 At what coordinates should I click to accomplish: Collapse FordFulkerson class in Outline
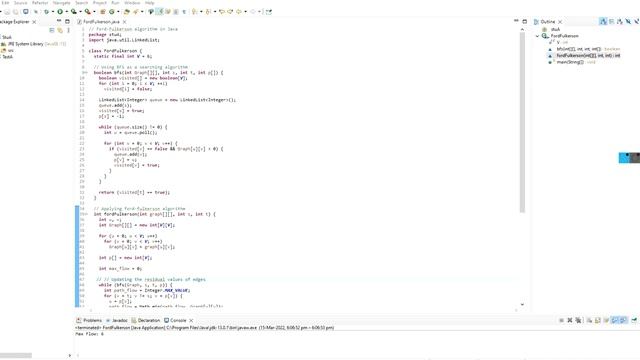pyautogui.click(x=538, y=36)
